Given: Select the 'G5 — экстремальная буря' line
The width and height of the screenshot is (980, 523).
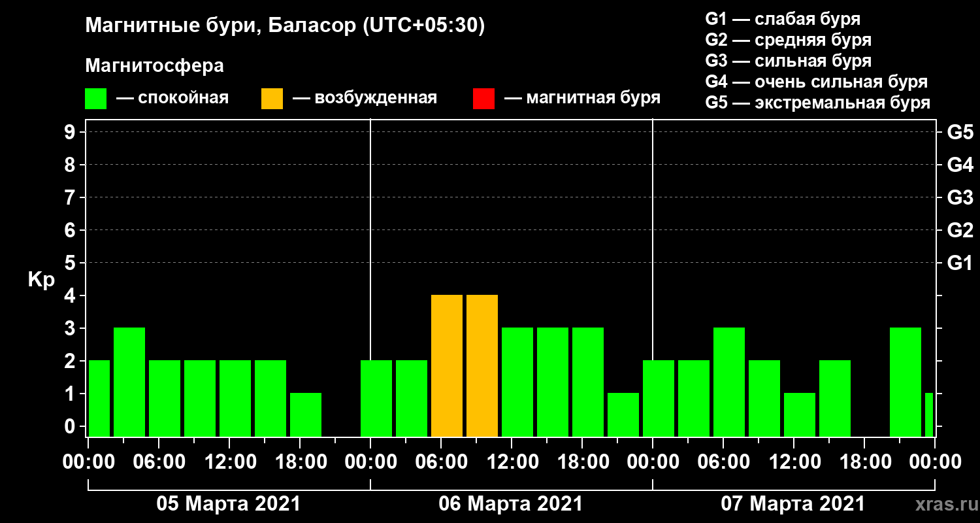Looking at the screenshot, I should (817, 103).
